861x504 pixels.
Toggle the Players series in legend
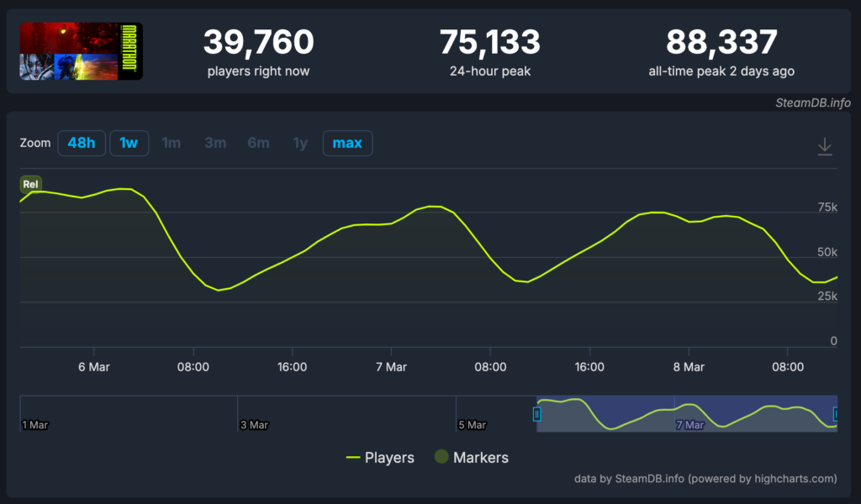(x=380, y=458)
